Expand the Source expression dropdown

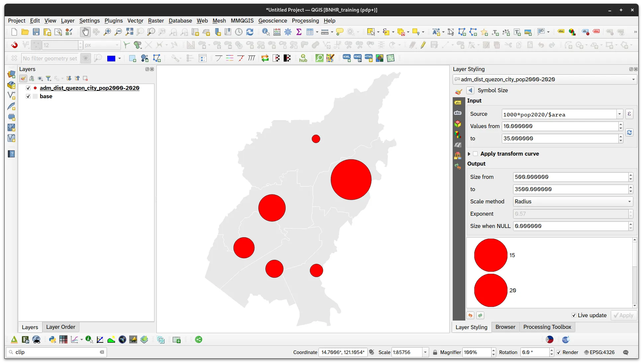(x=619, y=114)
